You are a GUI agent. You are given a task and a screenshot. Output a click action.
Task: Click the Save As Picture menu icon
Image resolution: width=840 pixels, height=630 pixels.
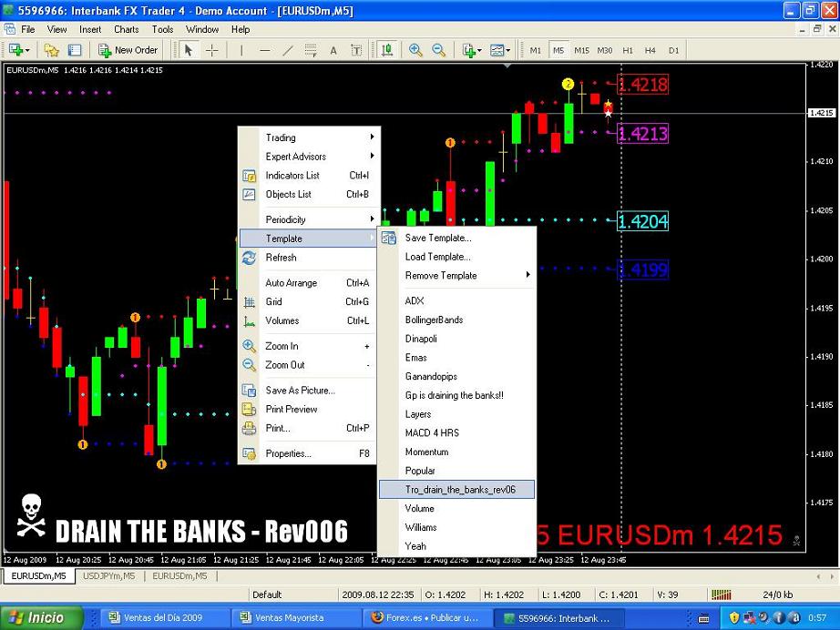pyautogui.click(x=249, y=391)
